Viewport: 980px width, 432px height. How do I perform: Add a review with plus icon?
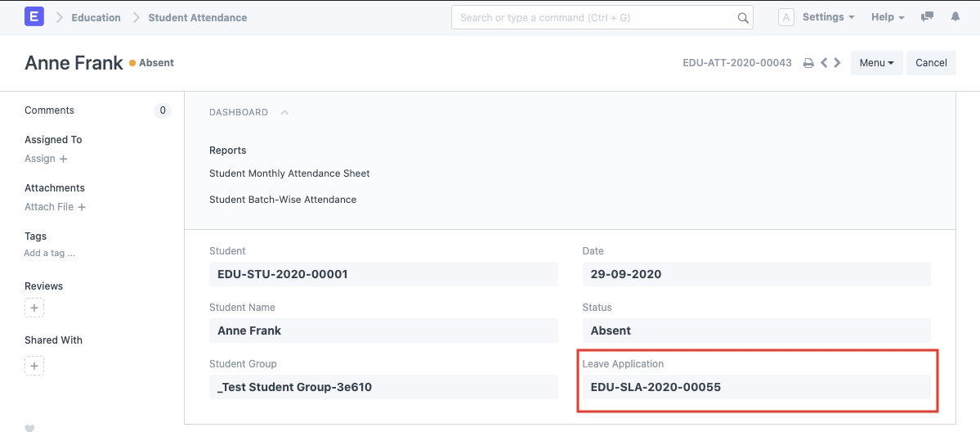coord(34,308)
